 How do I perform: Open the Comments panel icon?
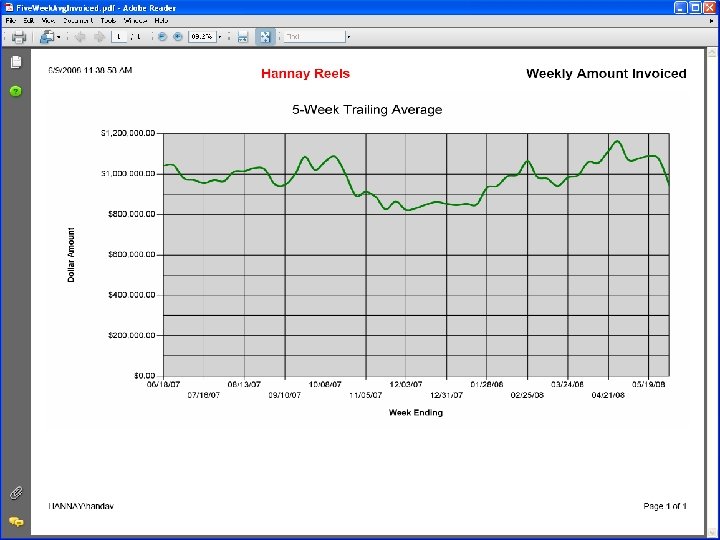16,522
